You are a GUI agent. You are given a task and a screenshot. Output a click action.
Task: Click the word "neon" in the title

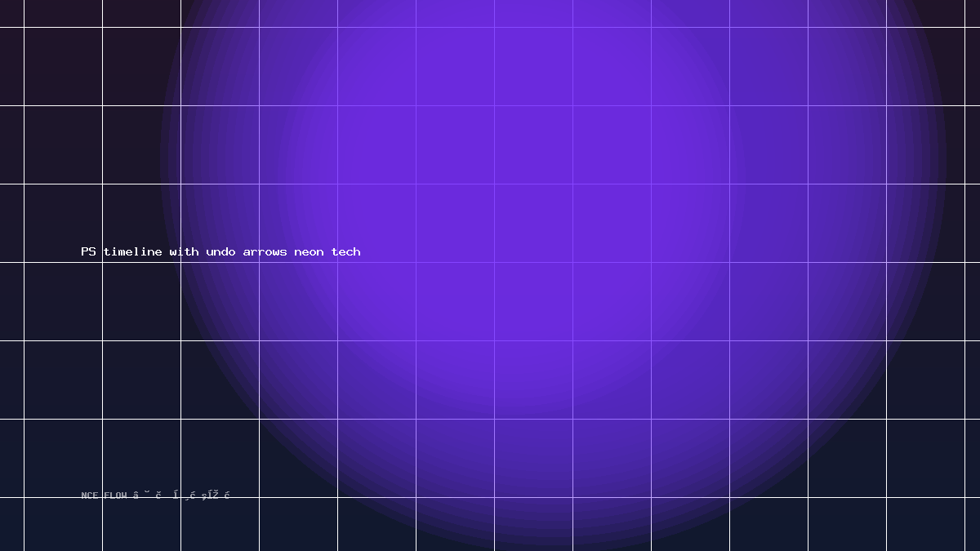(309, 251)
